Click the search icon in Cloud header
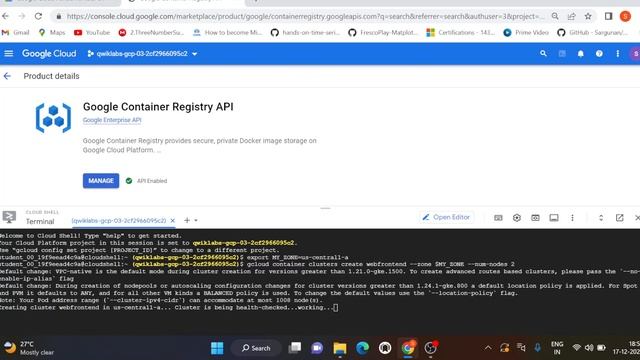 point(543,53)
